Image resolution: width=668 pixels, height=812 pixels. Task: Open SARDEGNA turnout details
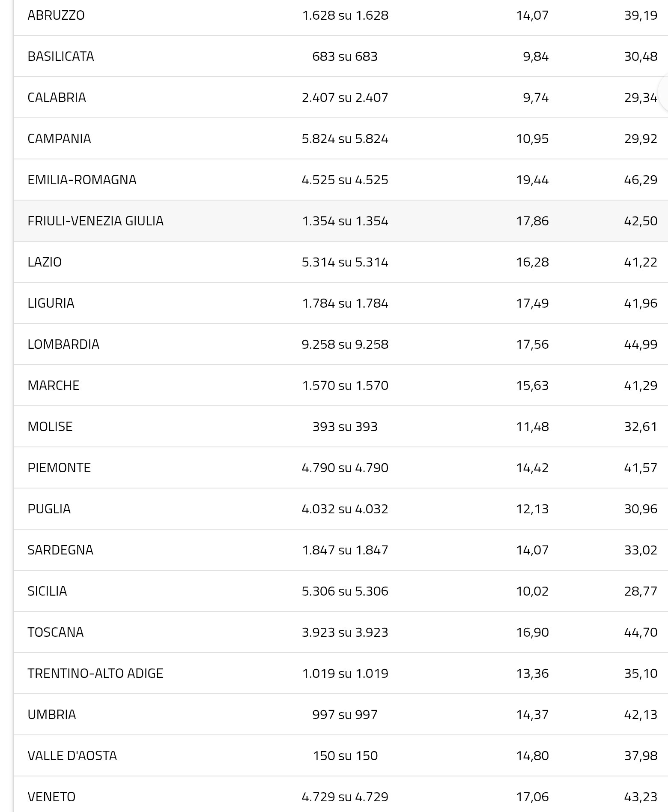[x=60, y=550]
